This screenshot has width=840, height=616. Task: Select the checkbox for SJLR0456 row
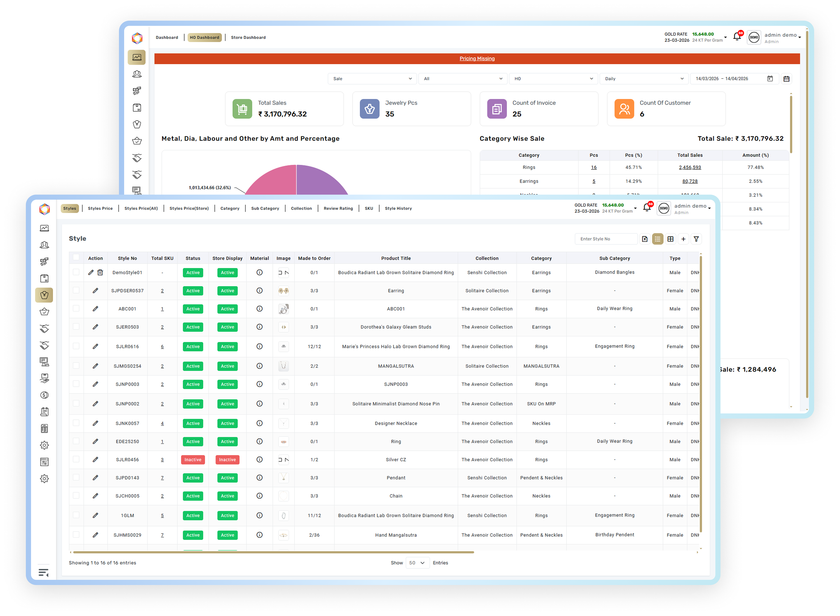76,459
